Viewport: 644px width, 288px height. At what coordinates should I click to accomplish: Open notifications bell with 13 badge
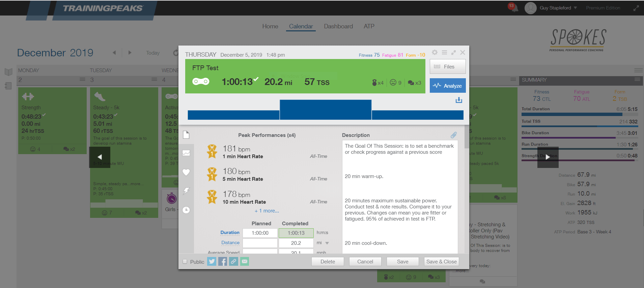(x=513, y=8)
